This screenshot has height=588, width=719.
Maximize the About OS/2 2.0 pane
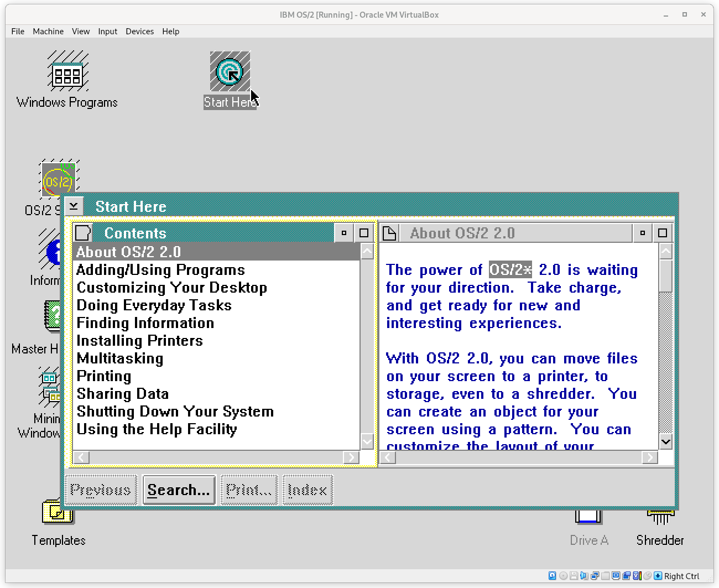tap(663, 233)
